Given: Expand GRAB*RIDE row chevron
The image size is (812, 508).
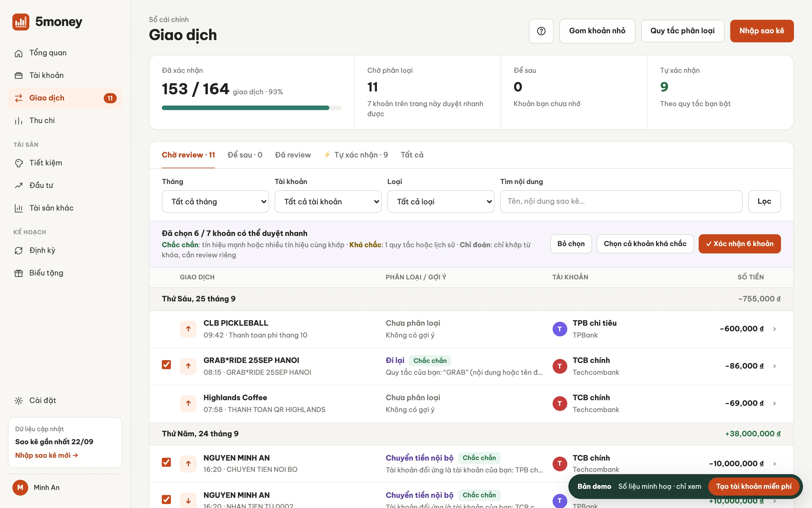Looking at the screenshot, I should (x=775, y=366).
